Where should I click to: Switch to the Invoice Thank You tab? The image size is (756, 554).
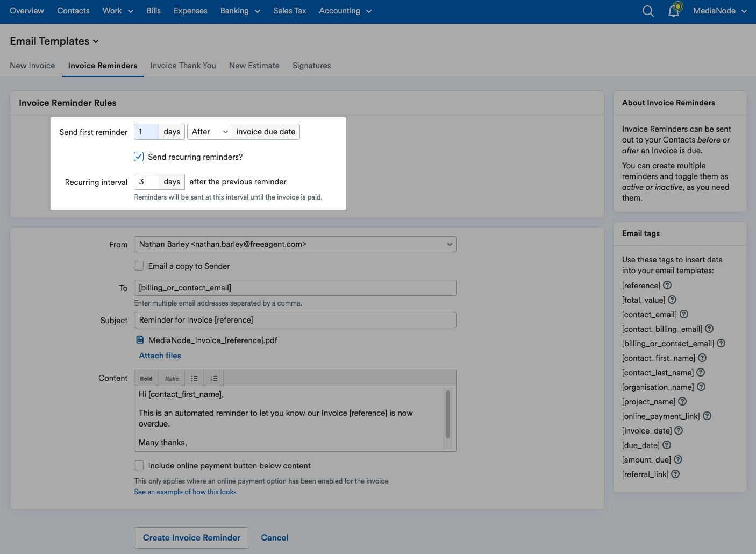click(183, 66)
